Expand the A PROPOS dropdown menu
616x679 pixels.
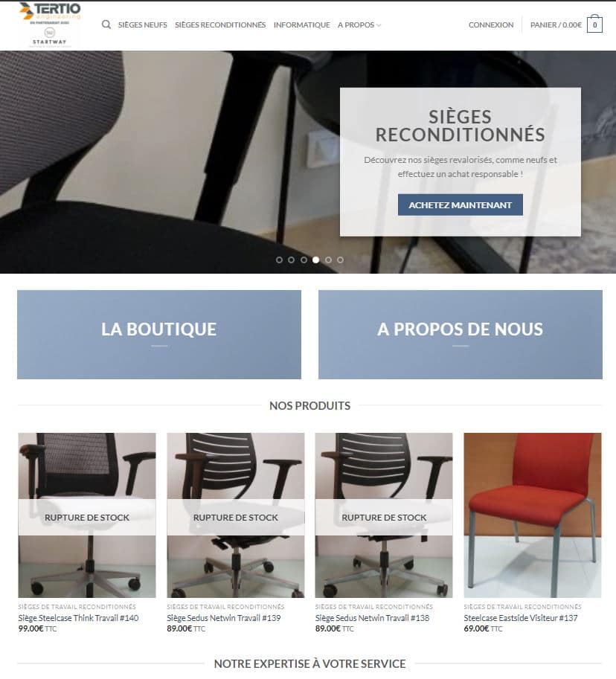[x=359, y=25]
